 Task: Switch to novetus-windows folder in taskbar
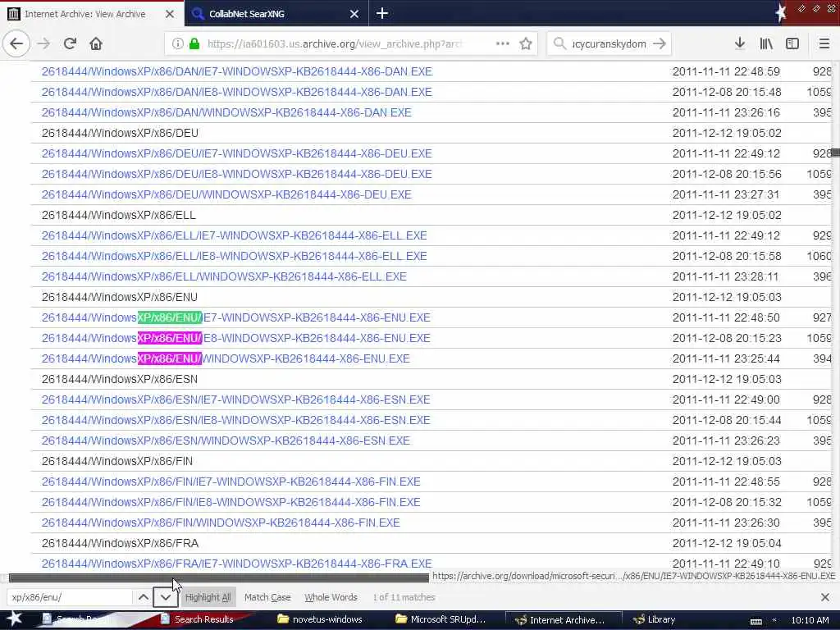pos(320,619)
